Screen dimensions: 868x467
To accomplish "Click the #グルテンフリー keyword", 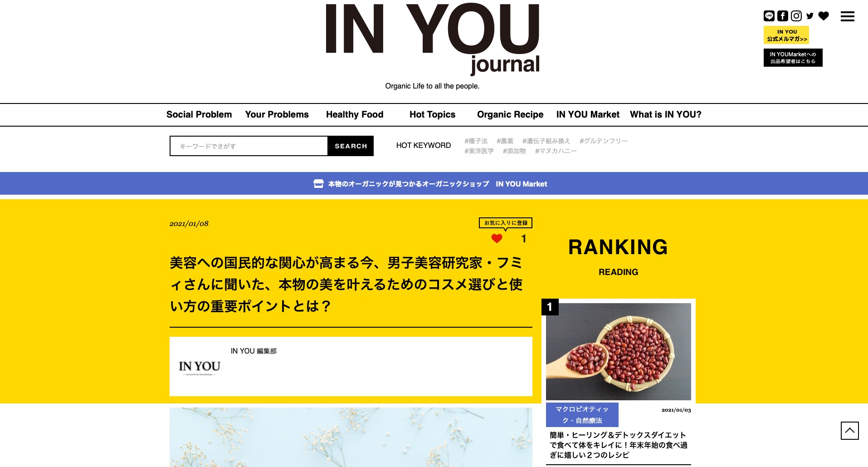I will 604,141.
